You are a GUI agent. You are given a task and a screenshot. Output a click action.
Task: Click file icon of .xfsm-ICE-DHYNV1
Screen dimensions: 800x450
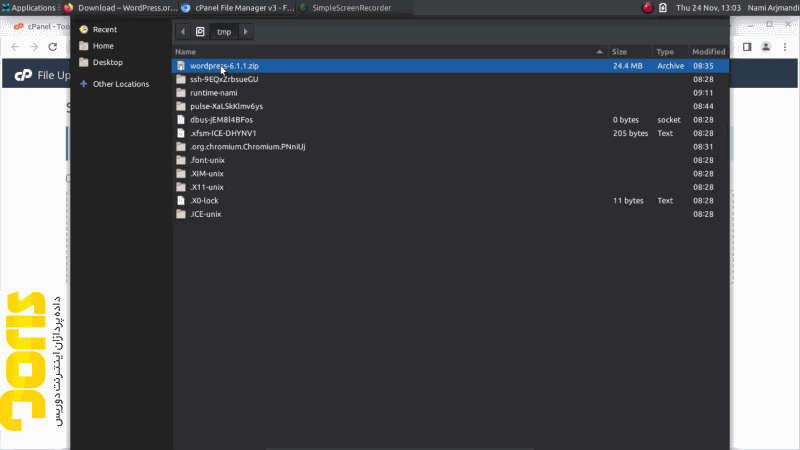(x=181, y=133)
